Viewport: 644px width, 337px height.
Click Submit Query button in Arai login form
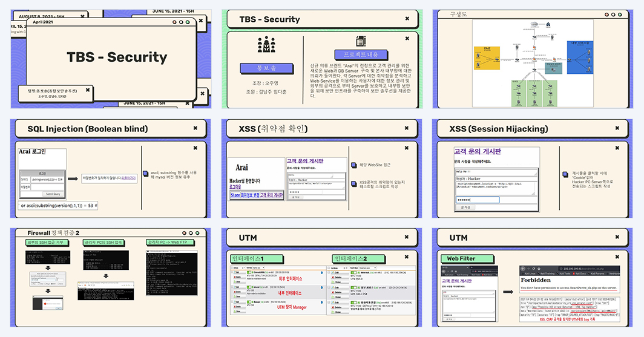click(x=53, y=194)
